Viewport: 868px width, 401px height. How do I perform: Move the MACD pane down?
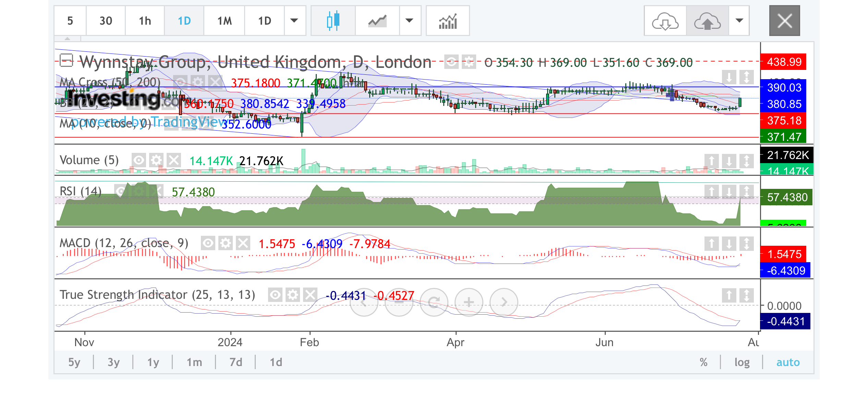click(729, 244)
